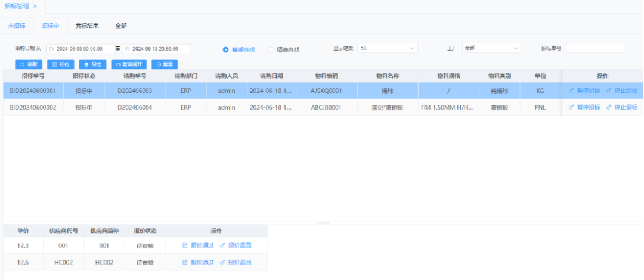Select the row cell BID20240600002
The width and height of the screenshot is (644, 280).
click(33, 107)
